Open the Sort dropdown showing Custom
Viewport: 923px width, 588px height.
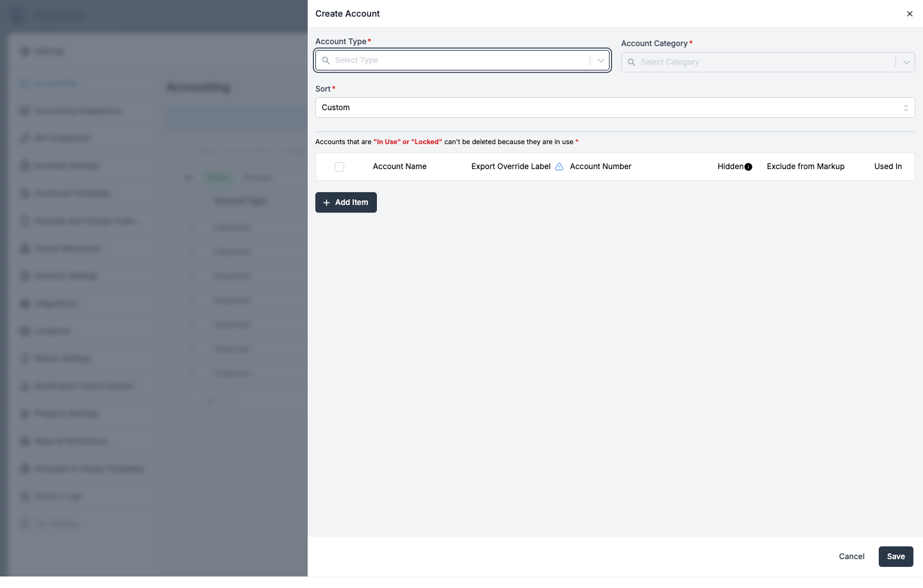(615, 108)
